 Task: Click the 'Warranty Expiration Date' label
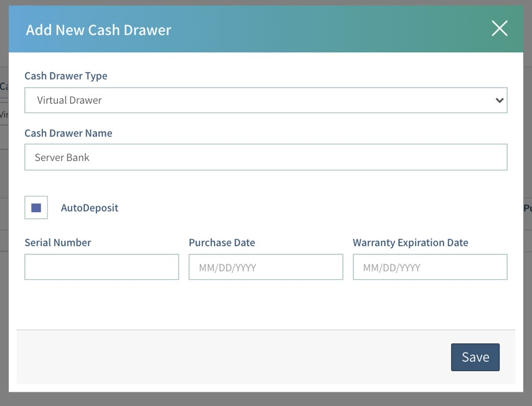tap(410, 242)
